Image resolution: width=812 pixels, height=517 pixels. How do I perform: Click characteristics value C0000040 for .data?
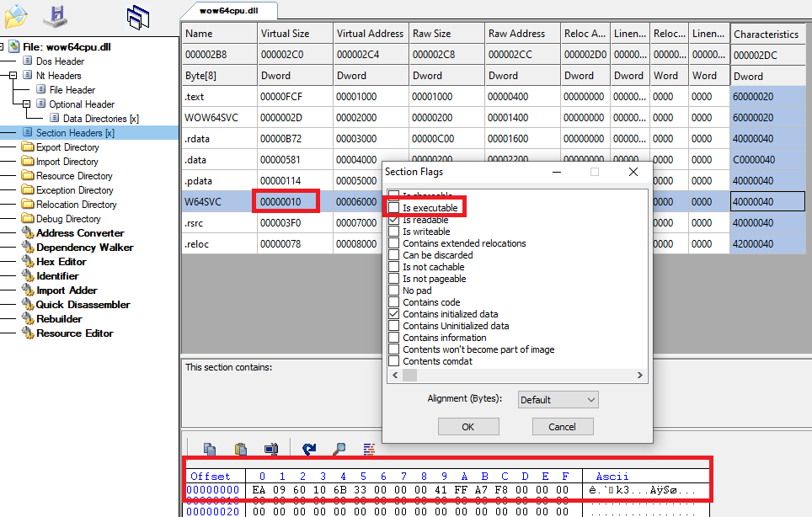768,160
